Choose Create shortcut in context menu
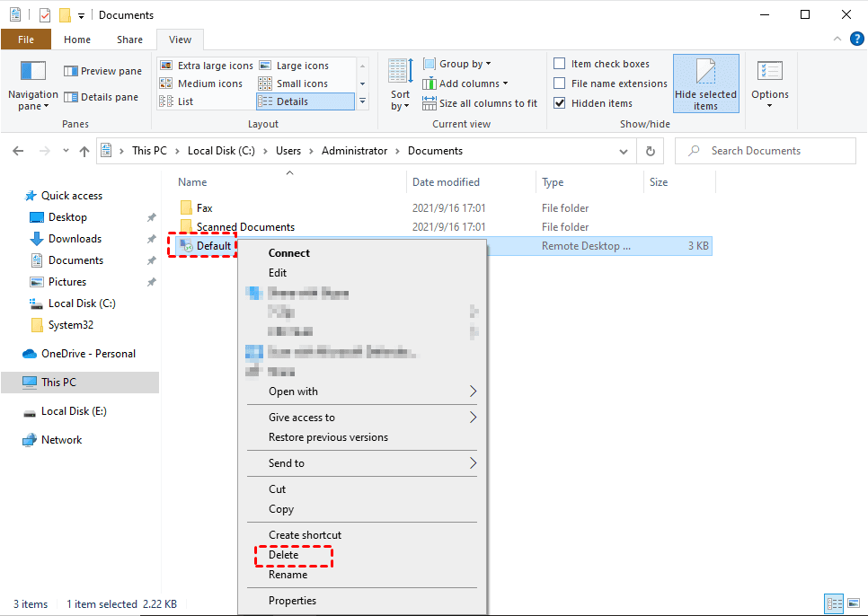 point(305,535)
